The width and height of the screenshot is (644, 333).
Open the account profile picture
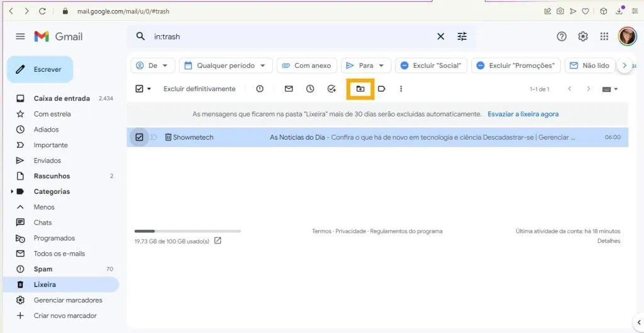click(x=627, y=37)
